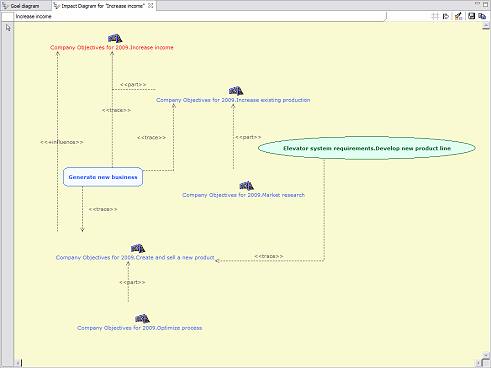Click the vertical scrollbar down arrow

click(486, 355)
